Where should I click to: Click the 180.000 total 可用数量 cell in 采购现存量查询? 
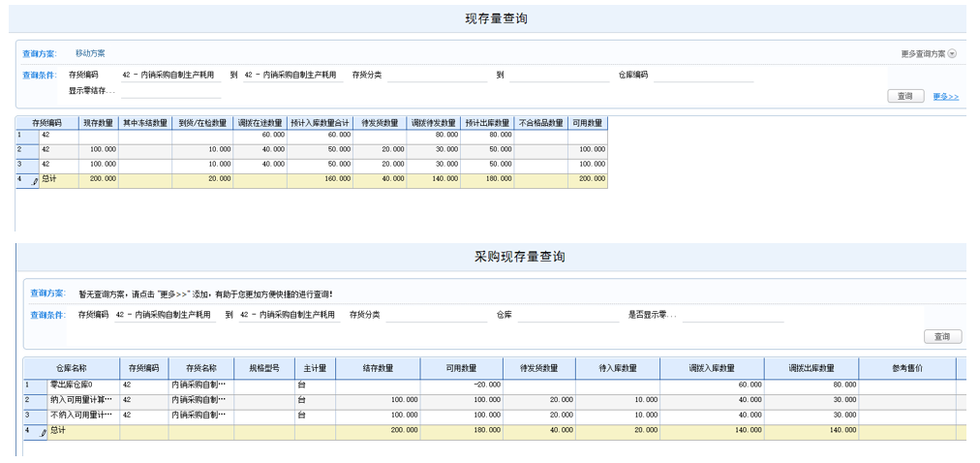click(461, 430)
